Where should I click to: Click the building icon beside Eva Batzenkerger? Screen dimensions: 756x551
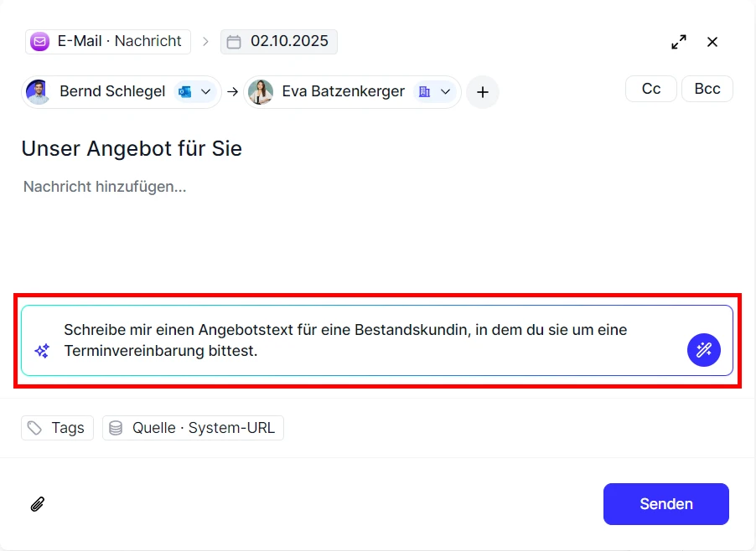pyautogui.click(x=423, y=92)
